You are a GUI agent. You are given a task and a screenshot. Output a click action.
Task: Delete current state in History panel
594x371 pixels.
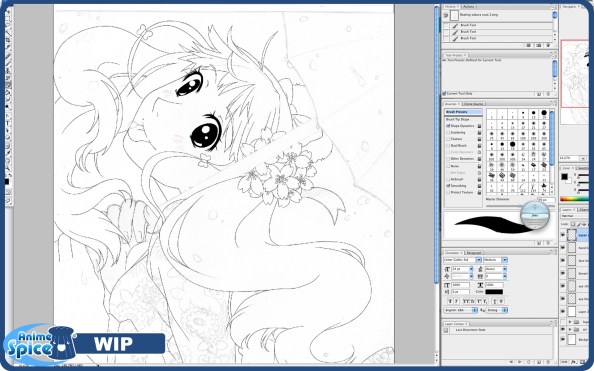(x=548, y=45)
